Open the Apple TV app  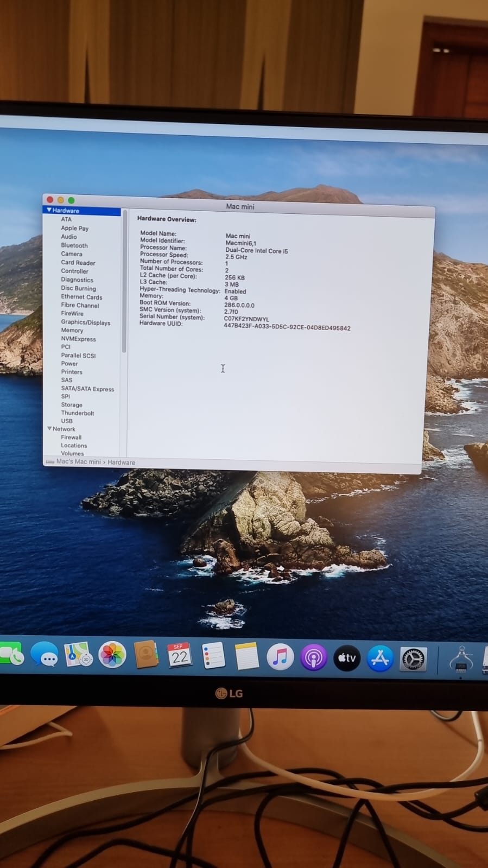(347, 658)
